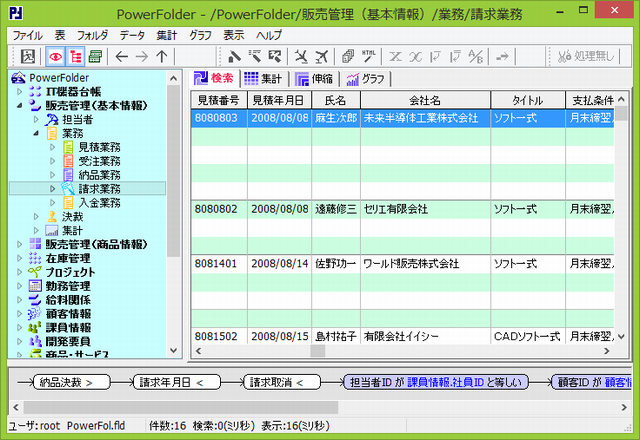Expand the 担当者 tree node
640x440 pixels.
pos(36,120)
